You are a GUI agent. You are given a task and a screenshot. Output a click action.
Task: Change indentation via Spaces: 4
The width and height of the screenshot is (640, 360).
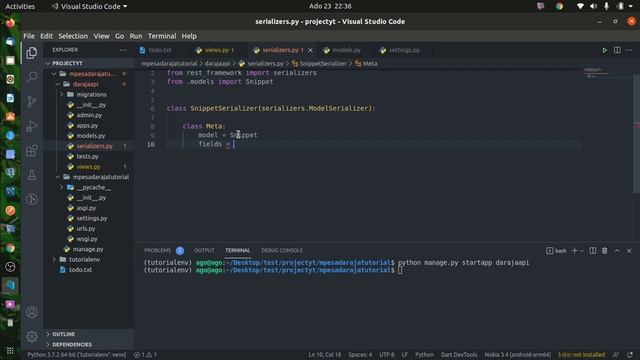tap(360, 355)
